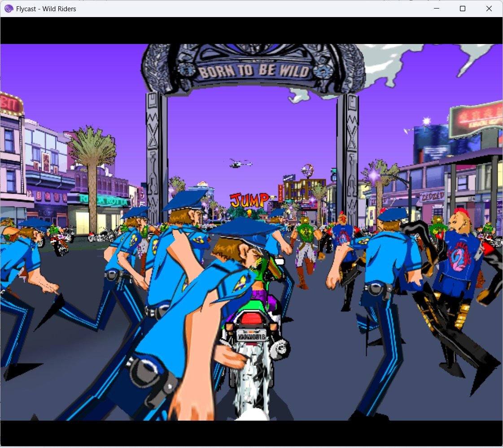Click the 'BORN TO BE WILD' arch sign
Image resolution: width=503 pixels, height=448 pixels.
pyautogui.click(x=254, y=71)
